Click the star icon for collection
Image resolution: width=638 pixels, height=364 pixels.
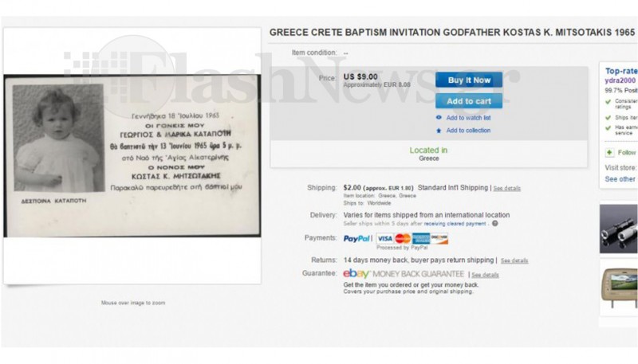click(x=439, y=131)
